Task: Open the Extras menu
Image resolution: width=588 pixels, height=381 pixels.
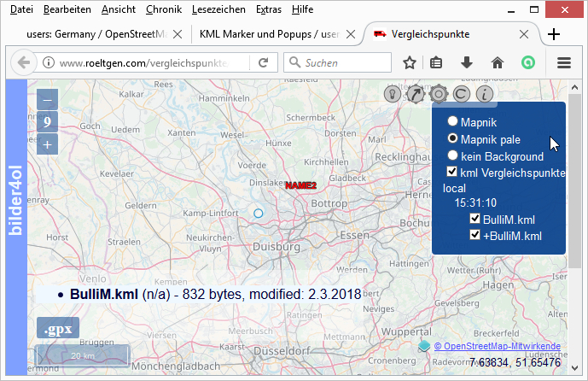Action: pyautogui.click(x=269, y=9)
